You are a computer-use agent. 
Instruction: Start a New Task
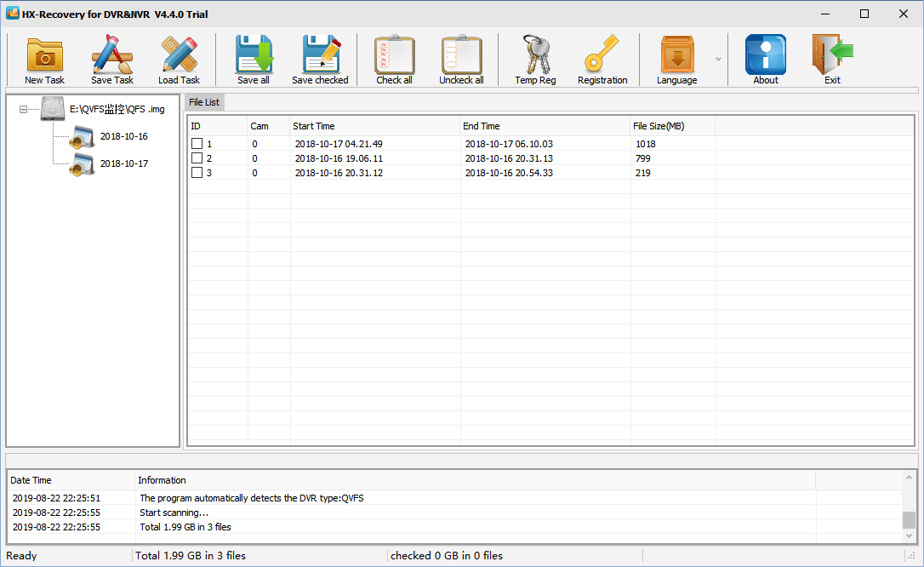44,58
